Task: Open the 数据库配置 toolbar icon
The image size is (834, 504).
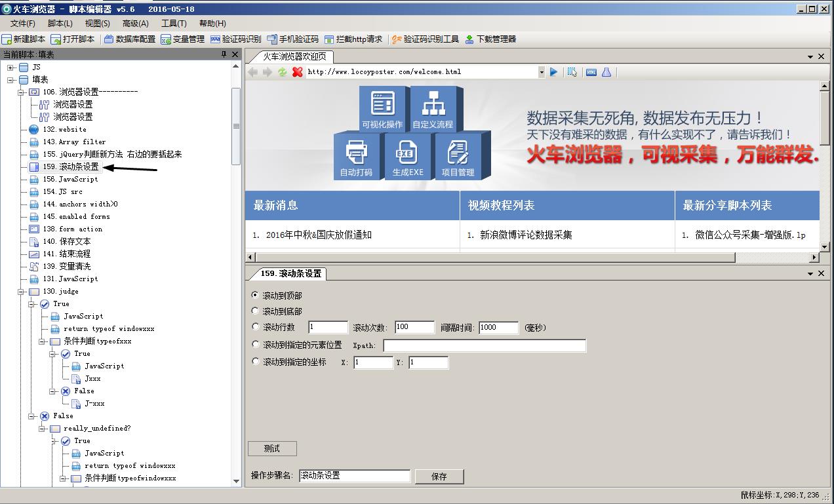Action: tap(109, 39)
